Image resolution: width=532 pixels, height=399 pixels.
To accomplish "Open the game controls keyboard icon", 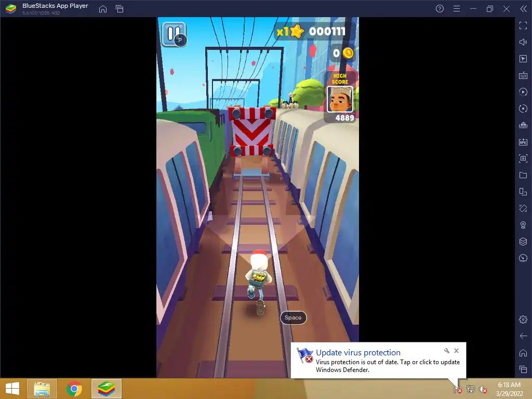I will coord(523,75).
